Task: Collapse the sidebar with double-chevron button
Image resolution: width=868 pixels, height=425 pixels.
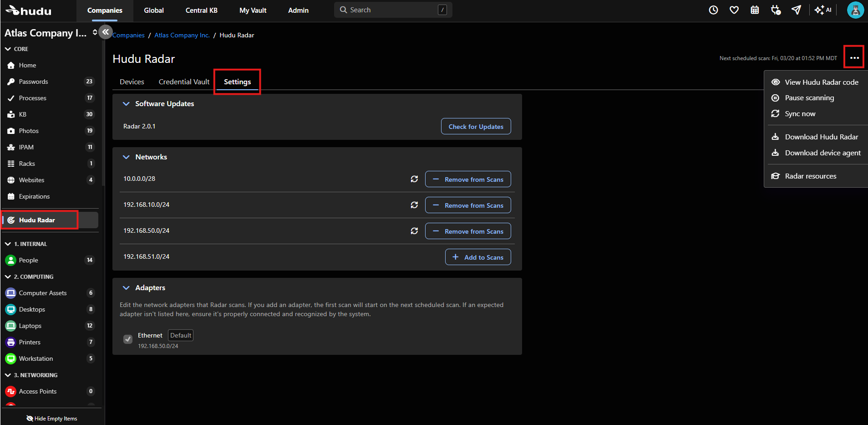Action: pyautogui.click(x=106, y=32)
